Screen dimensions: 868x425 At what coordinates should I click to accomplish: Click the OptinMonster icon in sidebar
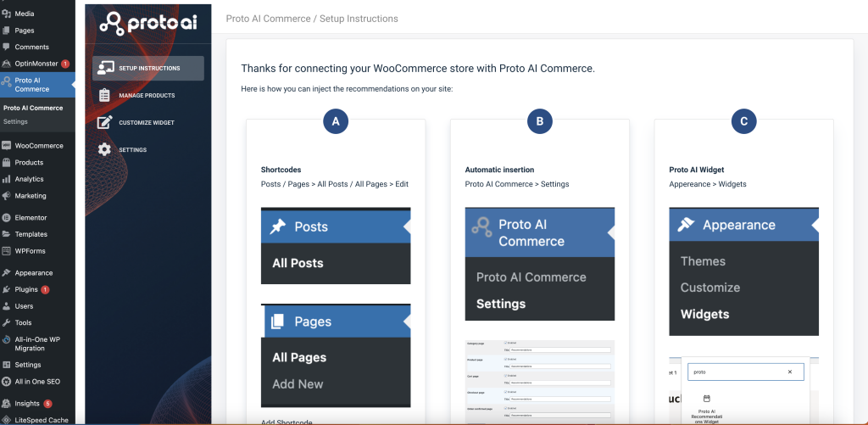point(6,64)
